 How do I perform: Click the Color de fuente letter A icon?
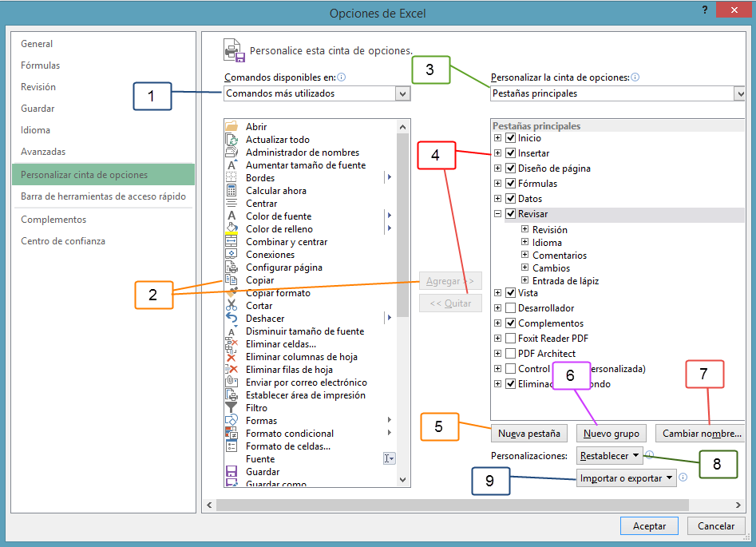(x=232, y=216)
